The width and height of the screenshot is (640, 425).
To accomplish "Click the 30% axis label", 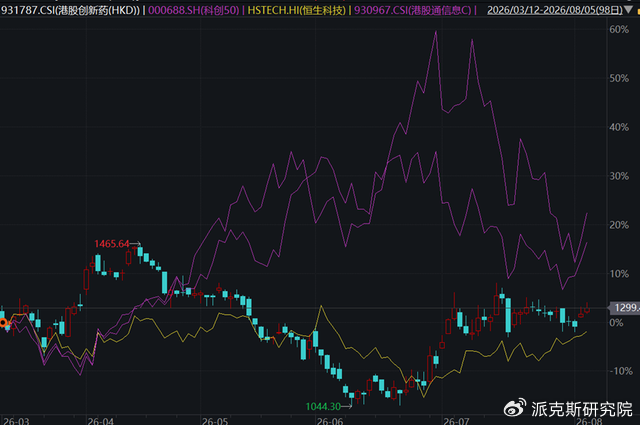I will [x=619, y=176].
